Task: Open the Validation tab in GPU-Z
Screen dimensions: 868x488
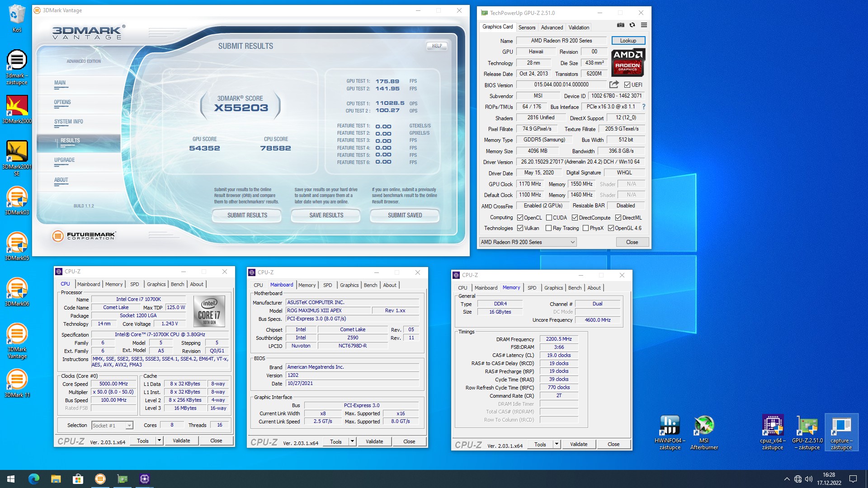Action: (579, 28)
